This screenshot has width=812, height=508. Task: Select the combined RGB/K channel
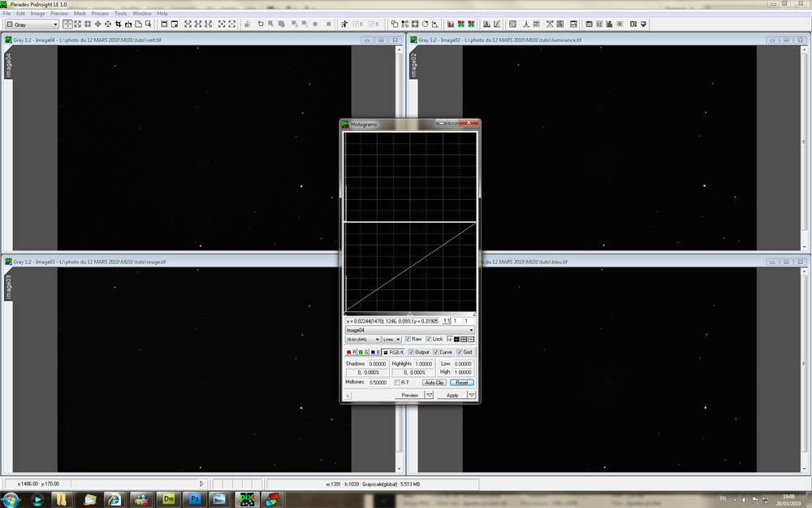click(394, 352)
